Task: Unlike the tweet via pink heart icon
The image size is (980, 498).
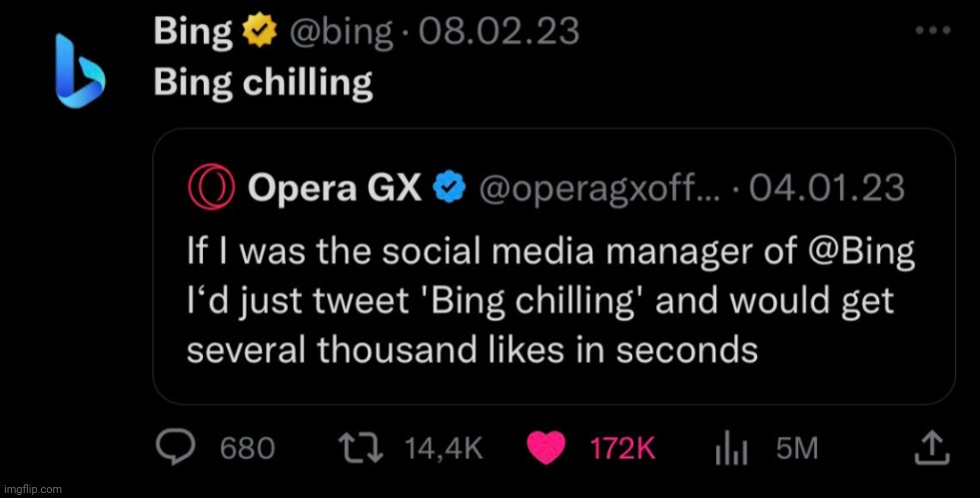Action: [546, 448]
